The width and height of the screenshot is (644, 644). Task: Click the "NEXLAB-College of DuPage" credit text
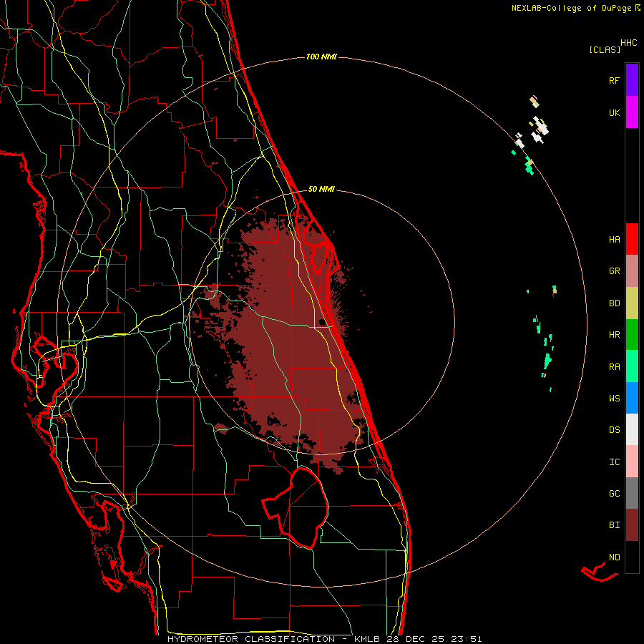click(571, 8)
